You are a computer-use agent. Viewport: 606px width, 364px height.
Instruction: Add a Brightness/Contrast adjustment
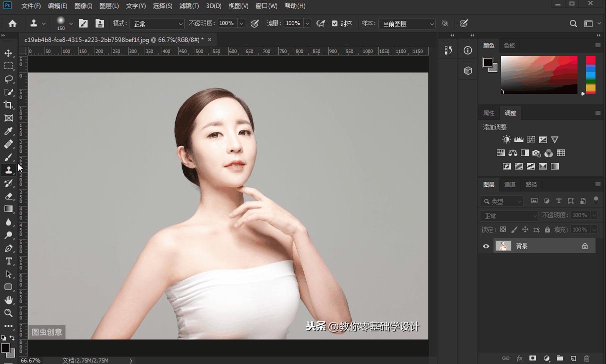[x=506, y=140]
